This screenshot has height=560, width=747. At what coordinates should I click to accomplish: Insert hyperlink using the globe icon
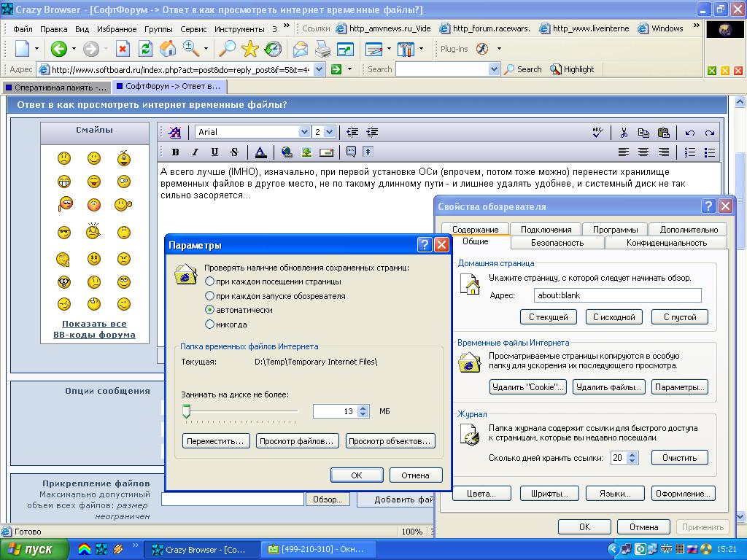click(x=287, y=152)
